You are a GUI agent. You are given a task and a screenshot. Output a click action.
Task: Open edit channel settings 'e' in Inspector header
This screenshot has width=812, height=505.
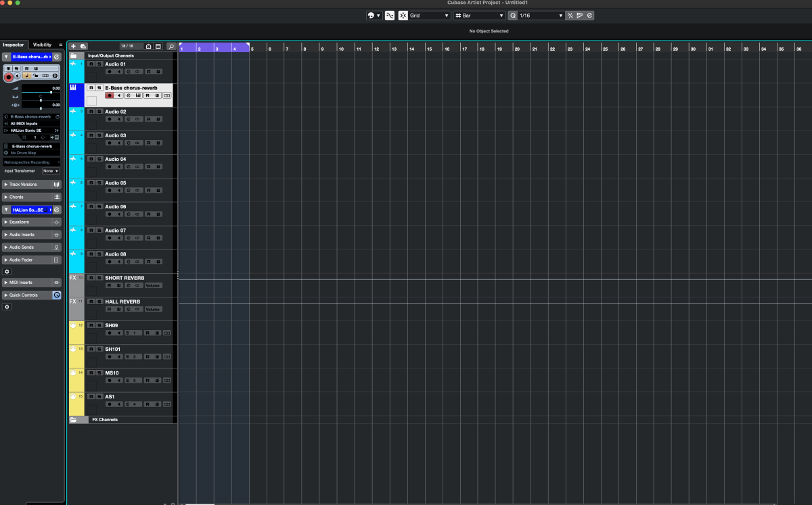point(57,57)
